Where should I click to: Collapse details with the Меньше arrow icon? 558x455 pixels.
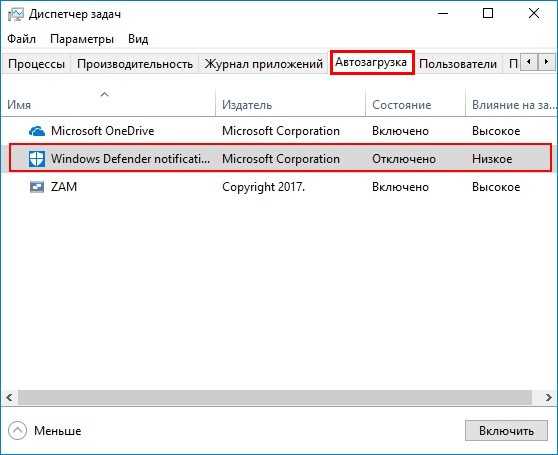17,431
